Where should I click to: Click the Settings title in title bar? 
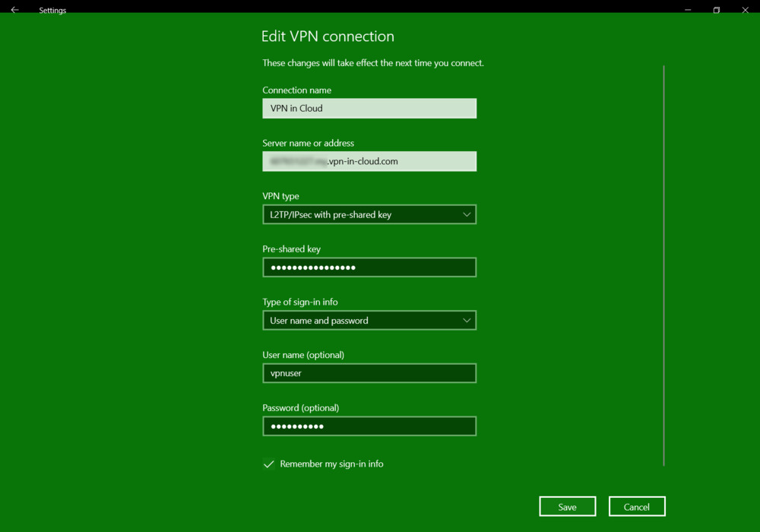click(52, 11)
